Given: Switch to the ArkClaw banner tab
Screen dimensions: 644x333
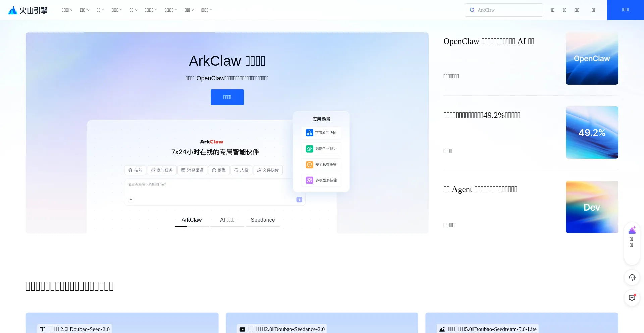Looking at the screenshot, I should point(192,220).
